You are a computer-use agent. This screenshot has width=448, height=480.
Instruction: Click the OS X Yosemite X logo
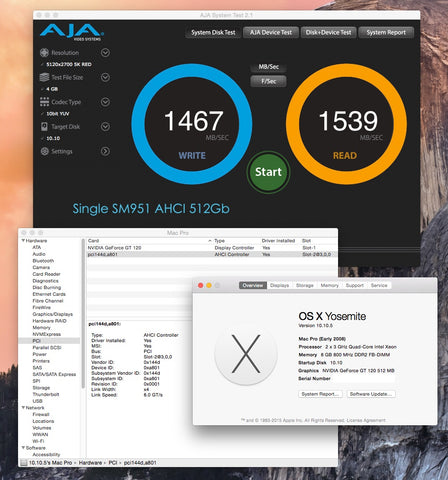(246, 354)
